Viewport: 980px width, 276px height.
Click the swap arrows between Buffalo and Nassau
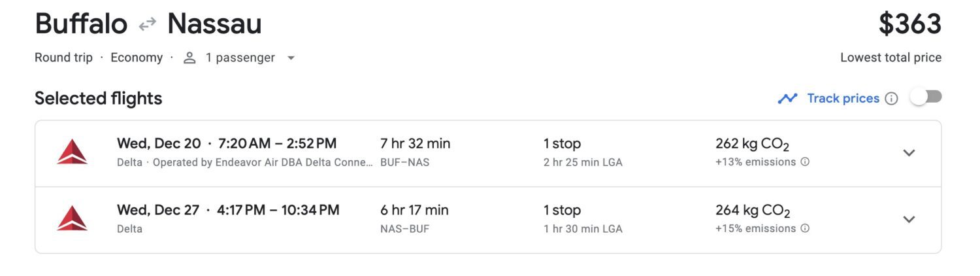(x=147, y=24)
